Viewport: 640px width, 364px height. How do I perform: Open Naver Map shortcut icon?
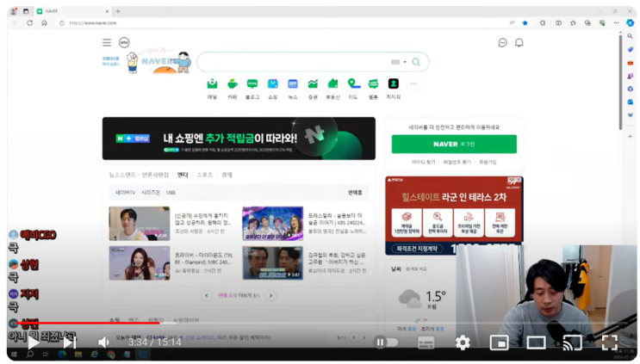[x=353, y=84]
